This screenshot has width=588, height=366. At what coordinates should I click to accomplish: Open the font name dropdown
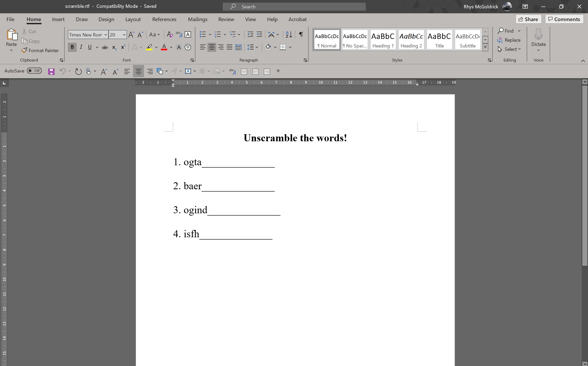pos(106,35)
